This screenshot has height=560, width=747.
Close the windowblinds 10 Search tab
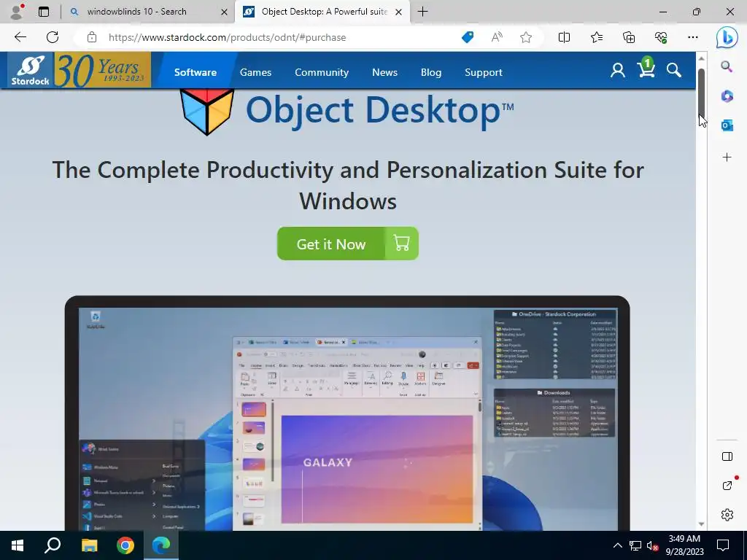pos(224,12)
